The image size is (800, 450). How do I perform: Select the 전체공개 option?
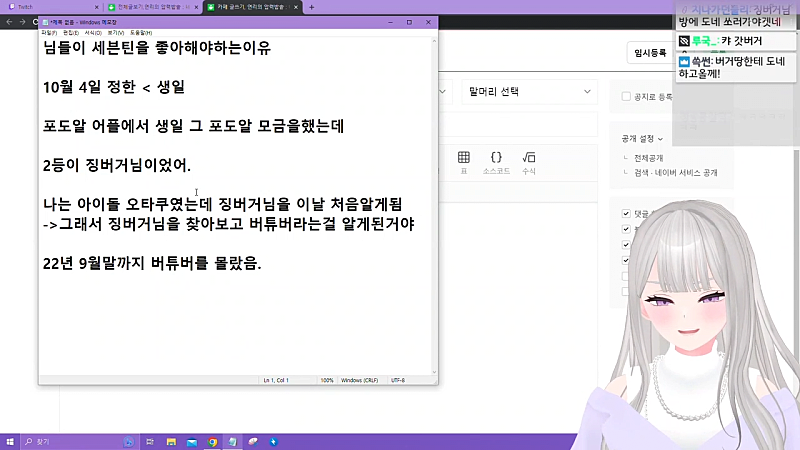(x=648, y=158)
